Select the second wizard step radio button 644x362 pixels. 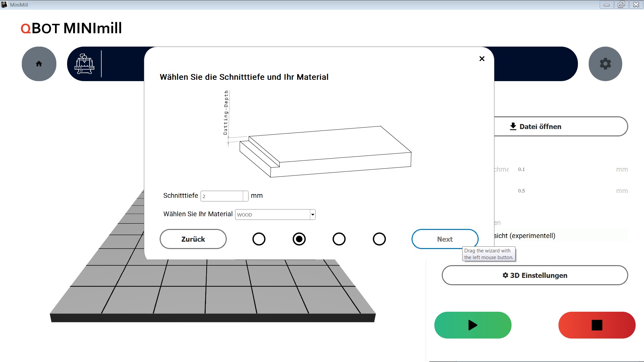299,239
